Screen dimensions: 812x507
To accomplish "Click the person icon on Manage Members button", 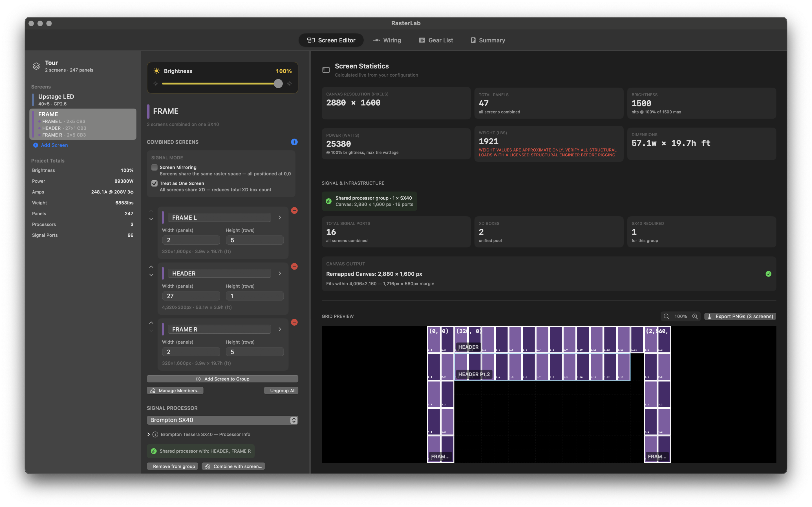I will (x=153, y=390).
